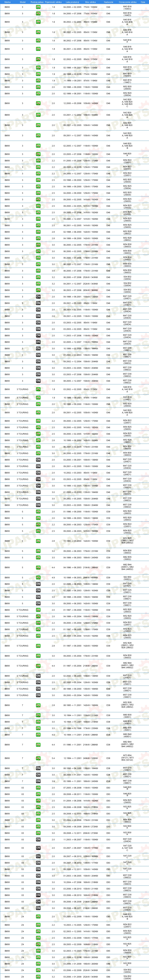Click PB fuel icon in BMW 3 2.0 03.1998 -> 09.2000 row
This screenshot has width=149, height=980.
pyautogui.click(x=38, y=87)
